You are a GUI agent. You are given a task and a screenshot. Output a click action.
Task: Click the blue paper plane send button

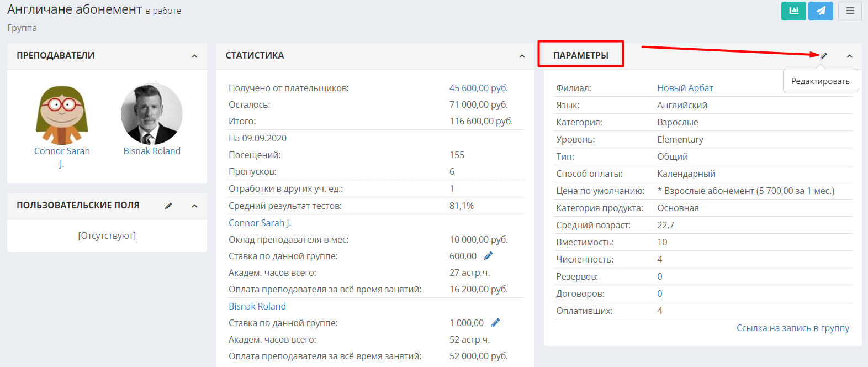[821, 11]
